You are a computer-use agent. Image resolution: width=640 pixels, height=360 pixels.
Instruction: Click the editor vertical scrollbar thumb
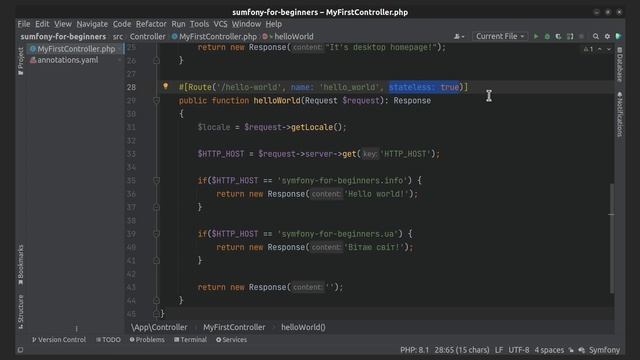(611, 238)
